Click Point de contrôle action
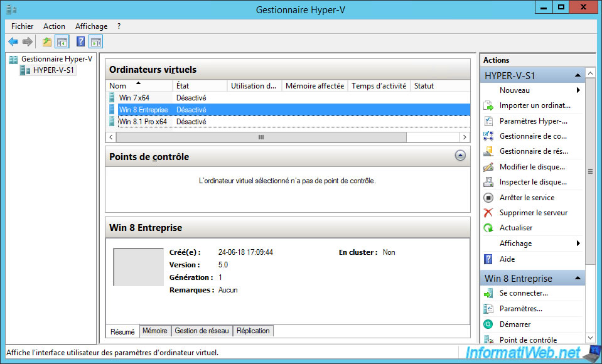Screen dimensions: 602x364 (529, 340)
